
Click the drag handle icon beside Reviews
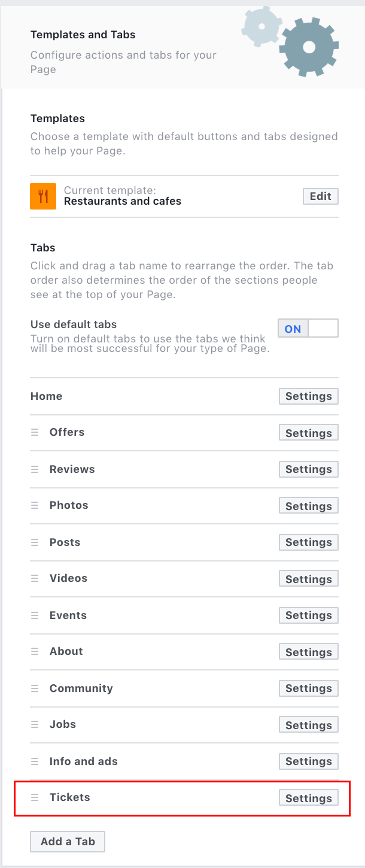35,469
